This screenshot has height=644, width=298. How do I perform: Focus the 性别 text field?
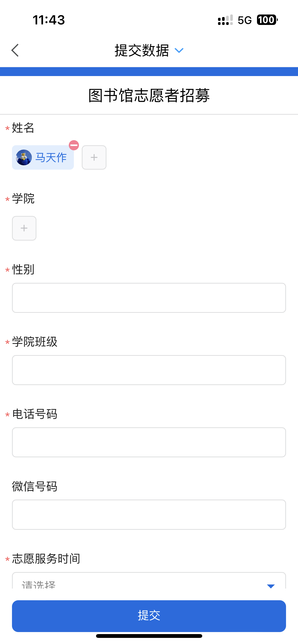149,298
